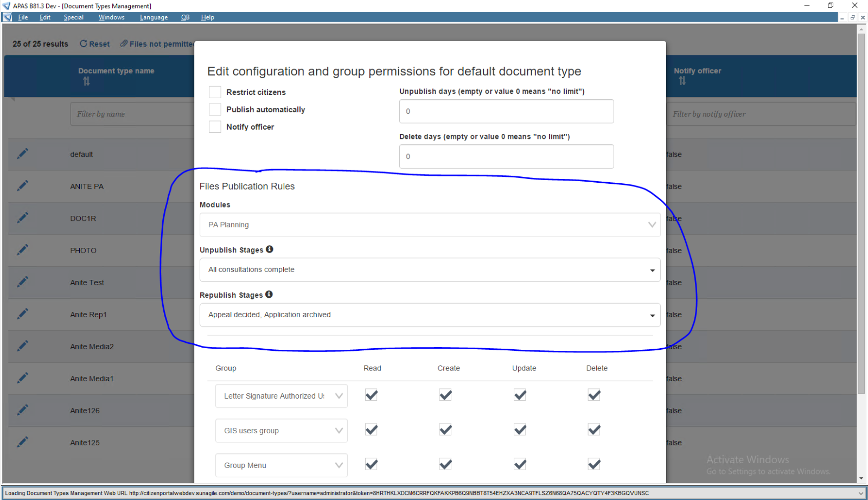
Task: Click the edit pencil for Anite125
Action: coord(22,442)
